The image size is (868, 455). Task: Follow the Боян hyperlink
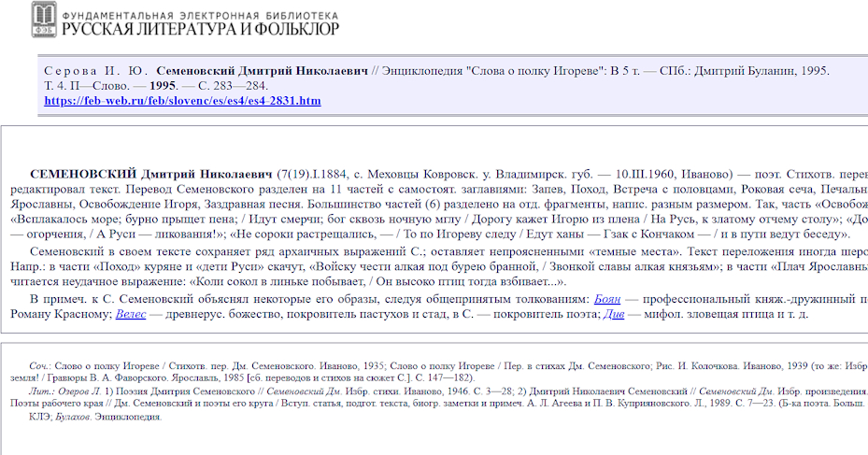(606, 300)
